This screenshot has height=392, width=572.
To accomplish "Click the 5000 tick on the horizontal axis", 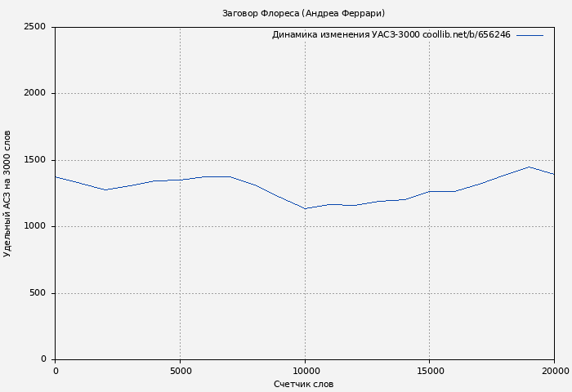I will tap(180, 371).
